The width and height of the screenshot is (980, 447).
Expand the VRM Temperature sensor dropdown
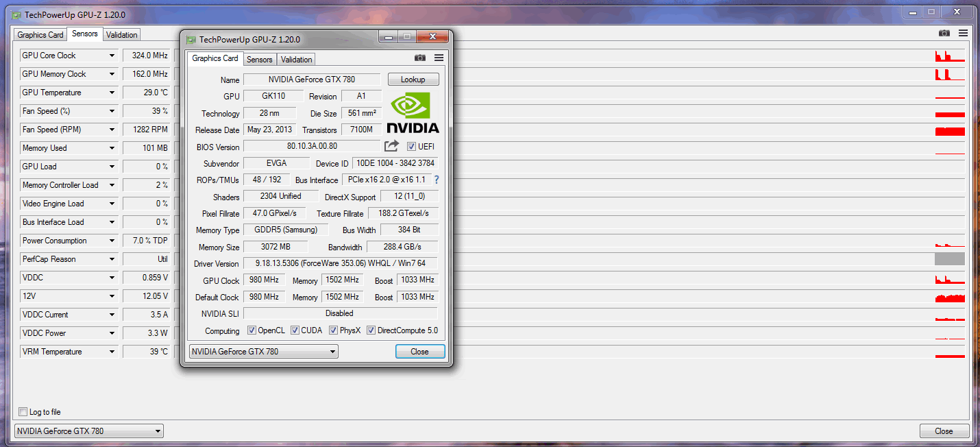112,352
